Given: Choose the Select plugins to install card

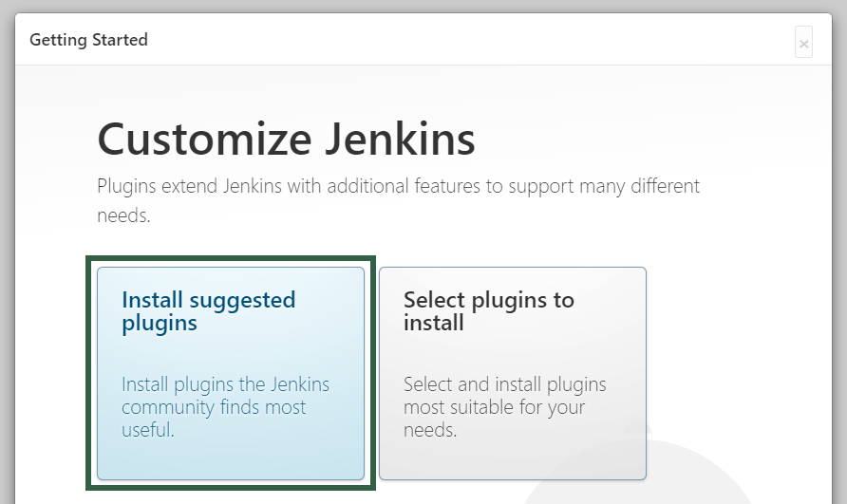Looking at the screenshot, I should click(513, 373).
